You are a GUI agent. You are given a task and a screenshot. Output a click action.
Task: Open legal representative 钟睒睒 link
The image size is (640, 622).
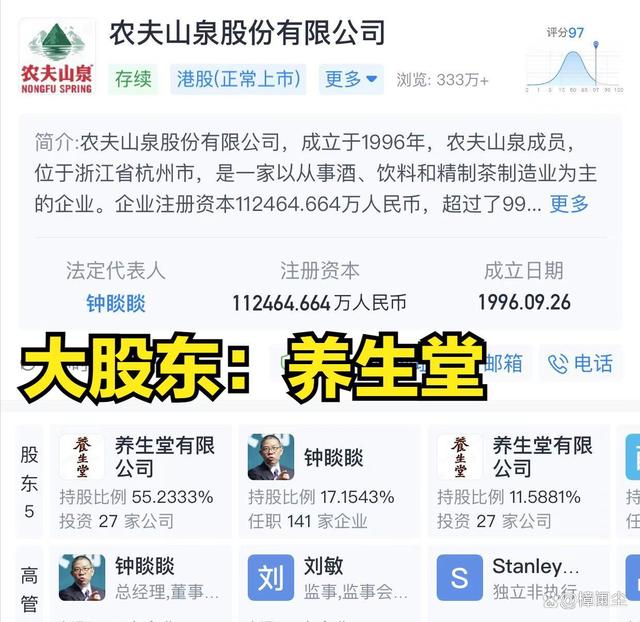[x=116, y=303]
